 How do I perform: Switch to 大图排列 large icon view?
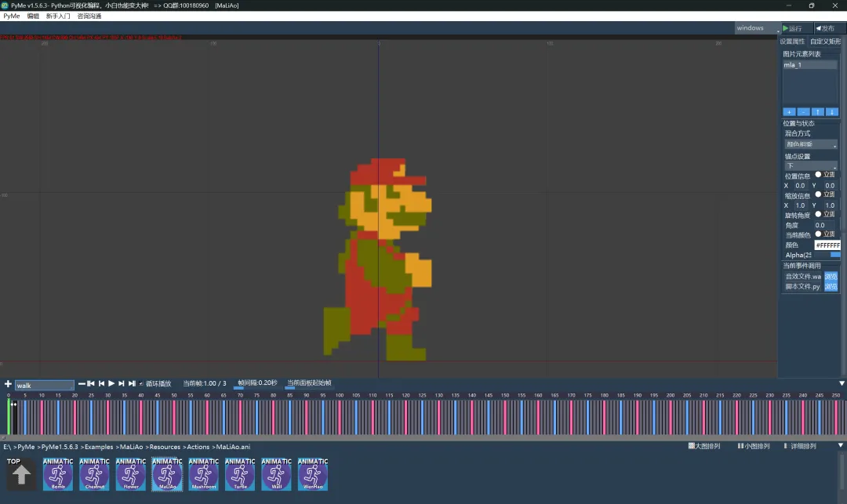click(703, 446)
